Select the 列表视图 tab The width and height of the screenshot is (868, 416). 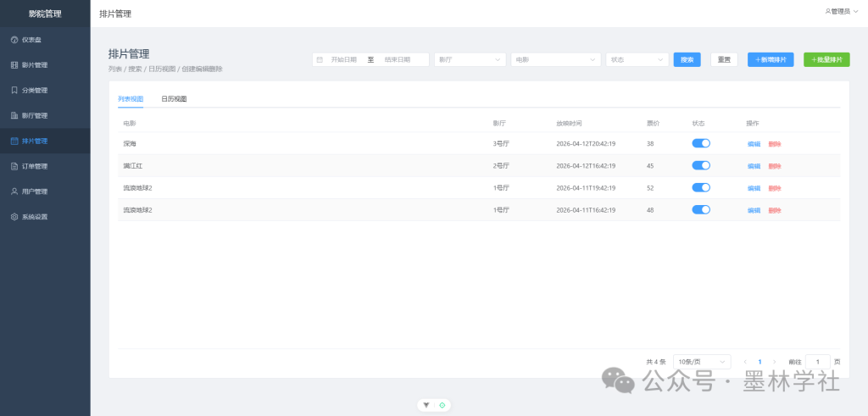[x=131, y=99]
